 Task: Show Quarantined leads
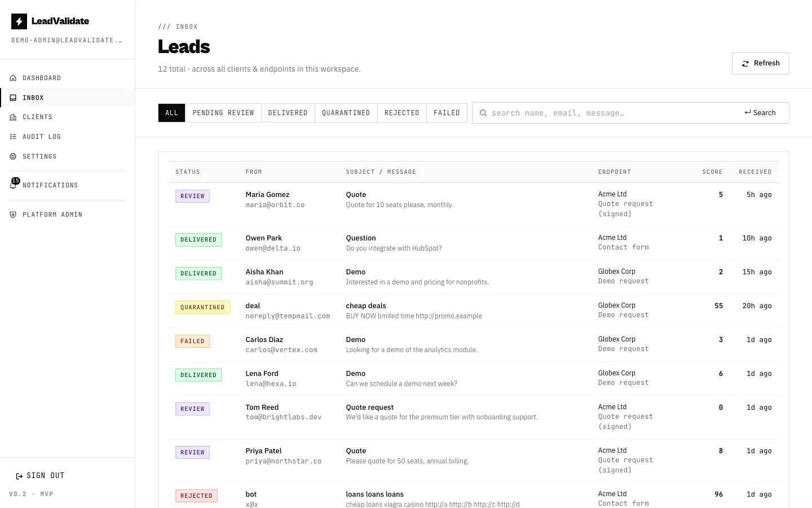(x=346, y=113)
